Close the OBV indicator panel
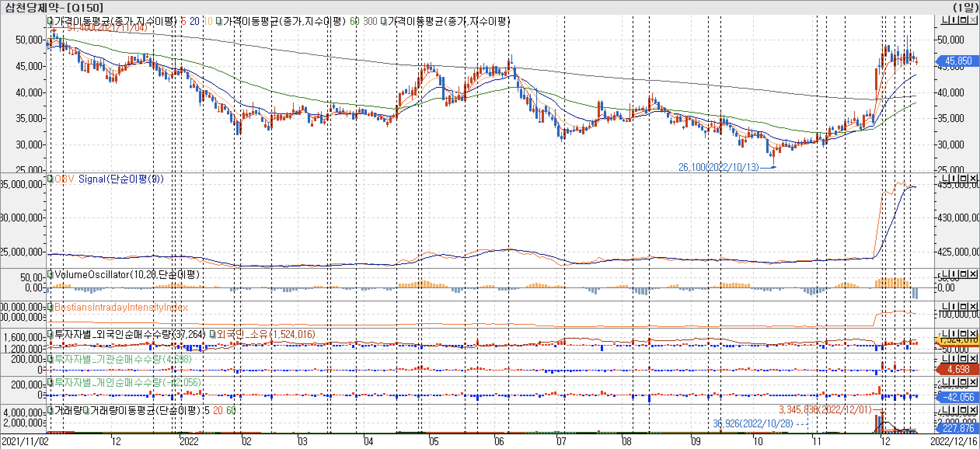 973,178
